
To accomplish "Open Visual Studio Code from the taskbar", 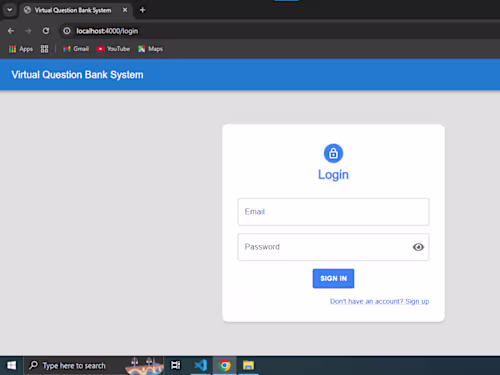I will coord(201,365).
